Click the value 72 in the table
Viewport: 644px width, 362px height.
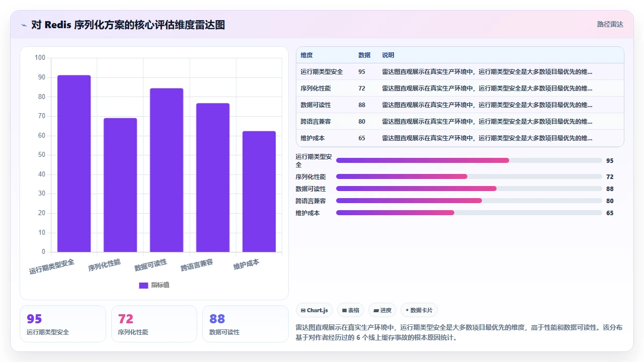pyautogui.click(x=362, y=88)
